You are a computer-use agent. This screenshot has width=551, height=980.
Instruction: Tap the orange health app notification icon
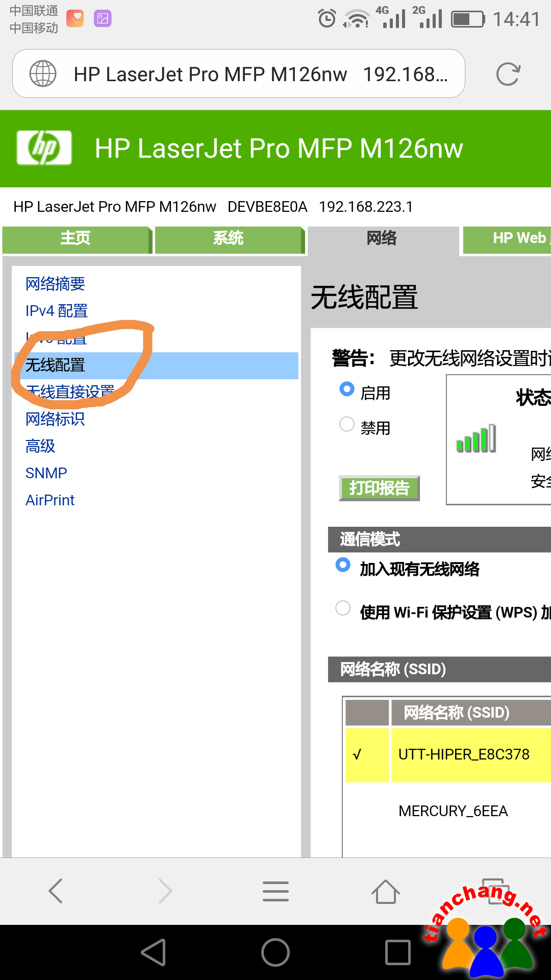point(75,19)
